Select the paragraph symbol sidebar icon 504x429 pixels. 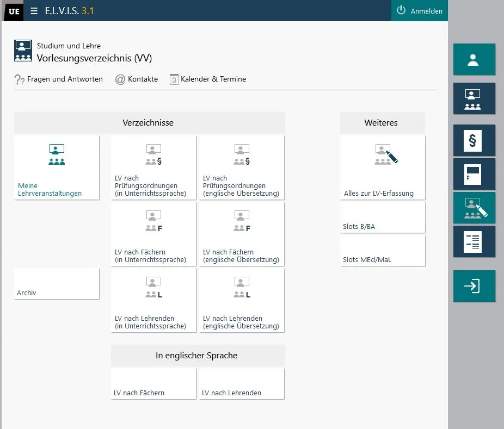tap(474, 141)
